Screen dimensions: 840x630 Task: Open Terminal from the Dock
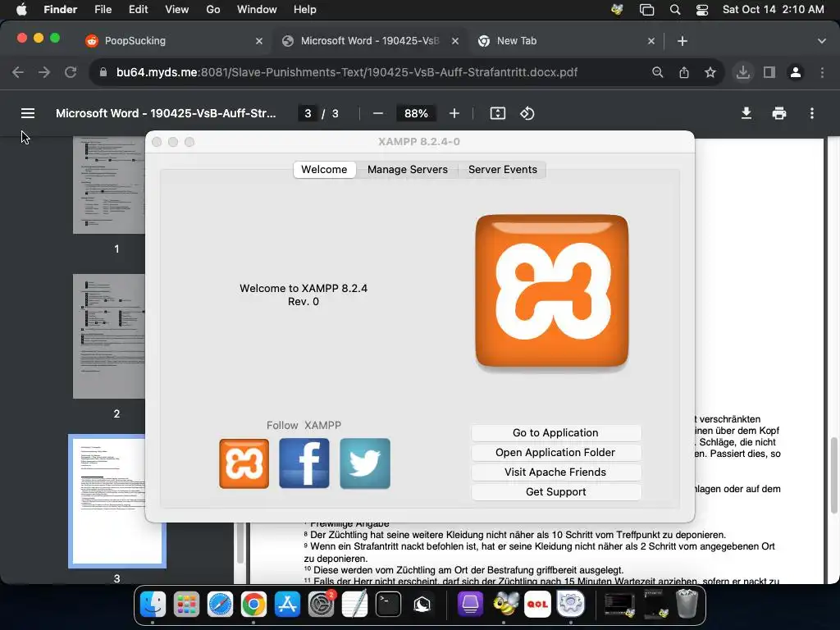coord(388,605)
